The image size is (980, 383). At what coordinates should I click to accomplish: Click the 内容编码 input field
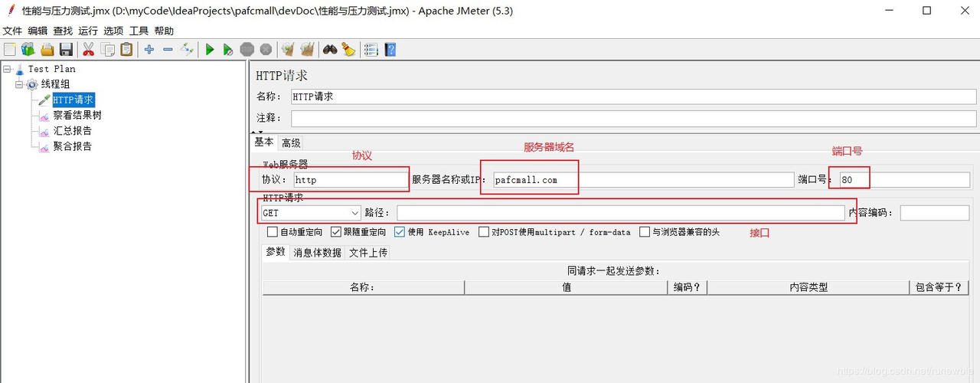click(935, 213)
